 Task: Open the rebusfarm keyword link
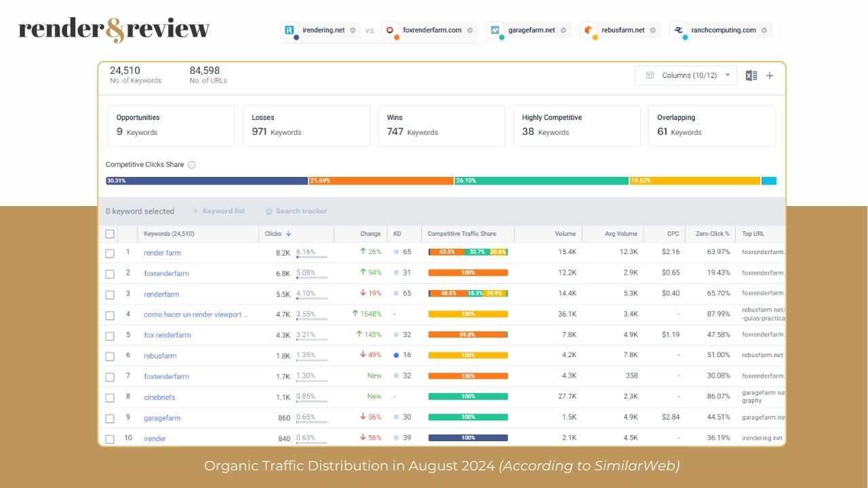coord(160,356)
